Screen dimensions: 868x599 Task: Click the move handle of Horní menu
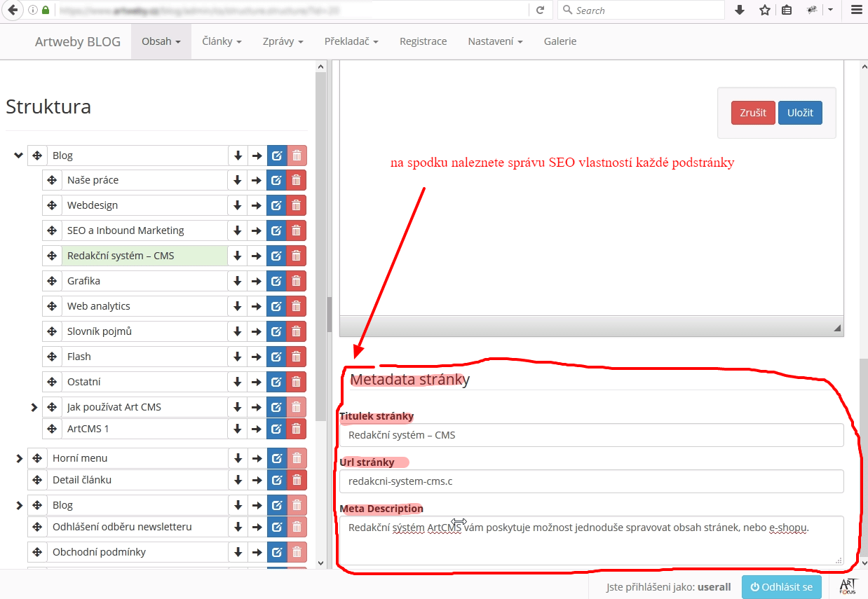(x=37, y=458)
